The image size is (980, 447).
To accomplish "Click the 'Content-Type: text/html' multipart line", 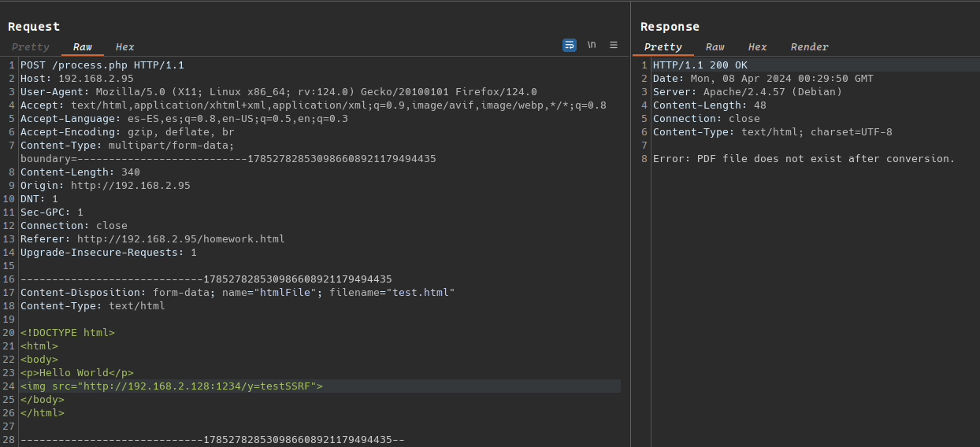I will (x=93, y=306).
